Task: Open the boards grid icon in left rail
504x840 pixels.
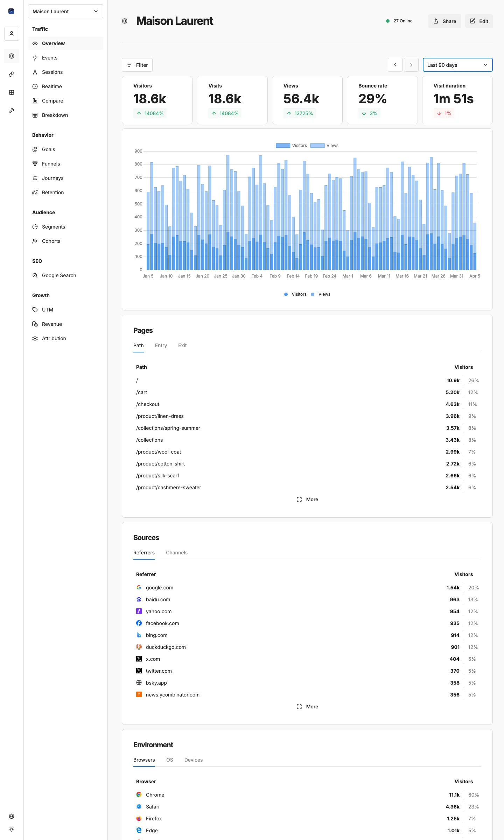Action: coord(12,92)
